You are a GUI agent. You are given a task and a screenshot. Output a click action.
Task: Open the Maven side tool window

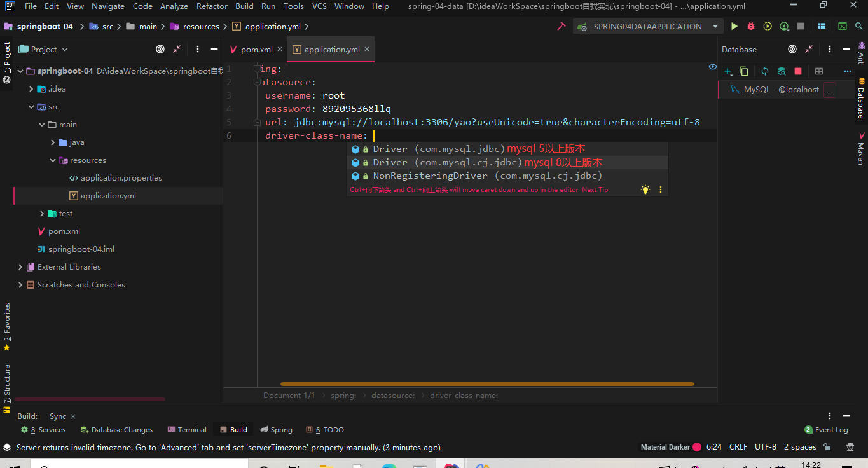tap(861, 149)
